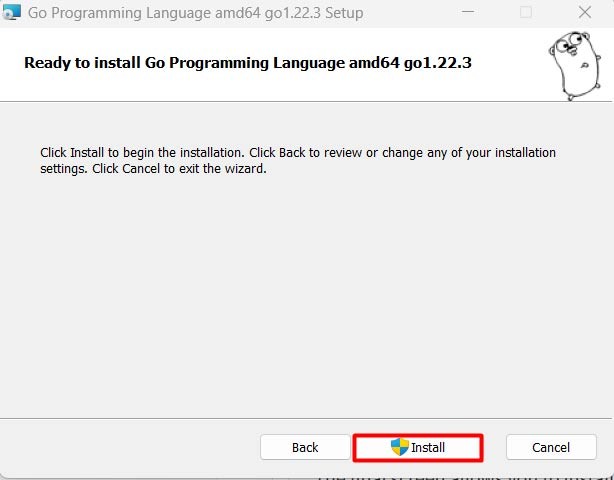The width and height of the screenshot is (614, 480).
Task: Click the "settings. Click Cancel to exit" text line
Action: coord(153,169)
